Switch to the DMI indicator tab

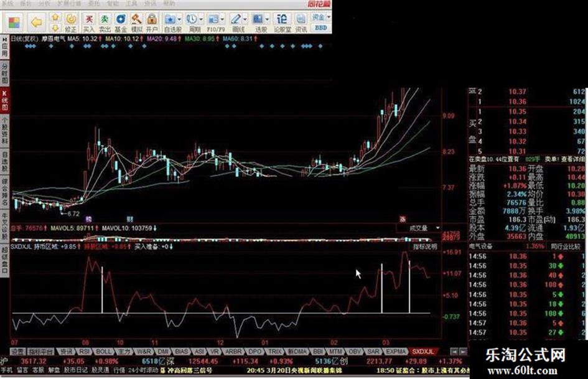[x=163, y=352]
